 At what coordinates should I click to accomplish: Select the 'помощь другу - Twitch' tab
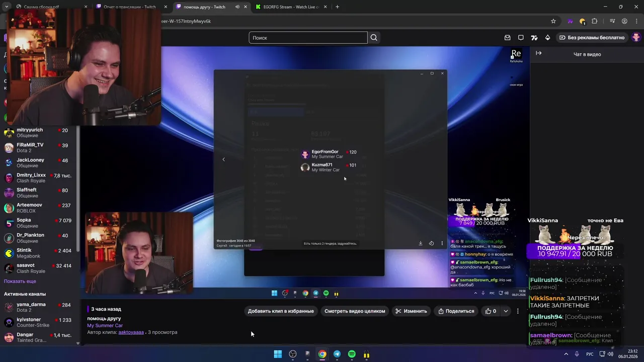click(x=211, y=7)
